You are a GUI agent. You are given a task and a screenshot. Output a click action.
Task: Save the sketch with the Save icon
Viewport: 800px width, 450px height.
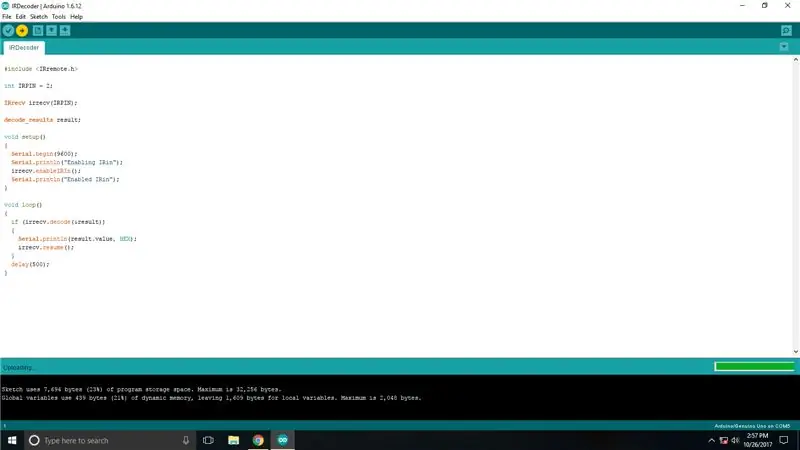pyautogui.click(x=65, y=31)
